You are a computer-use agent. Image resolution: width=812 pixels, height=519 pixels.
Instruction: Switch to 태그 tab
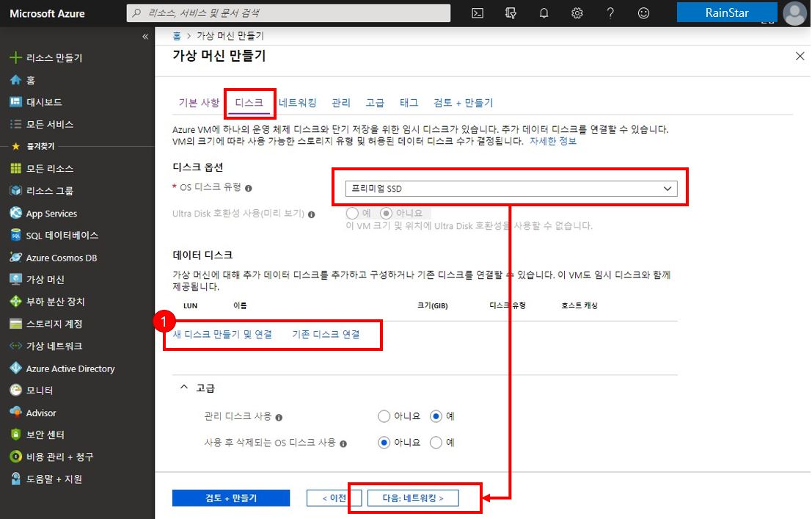pyautogui.click(x=409, y=103)
